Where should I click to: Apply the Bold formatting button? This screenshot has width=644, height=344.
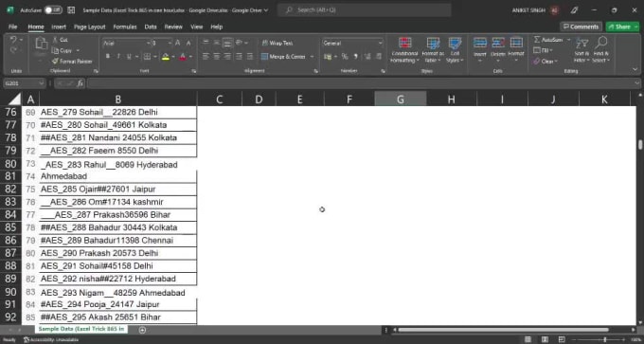coord(108,56)
